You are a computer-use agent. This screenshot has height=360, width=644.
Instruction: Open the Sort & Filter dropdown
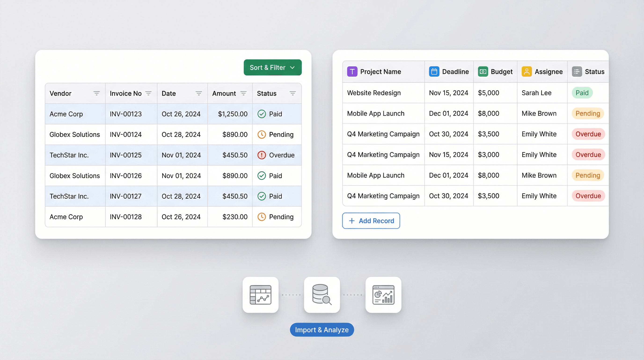[272, 67]
